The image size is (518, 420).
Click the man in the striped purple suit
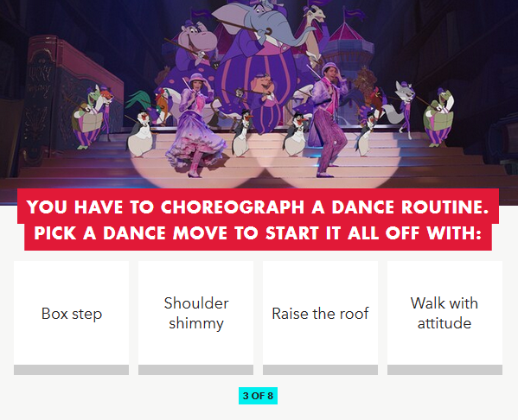(329, 120)
